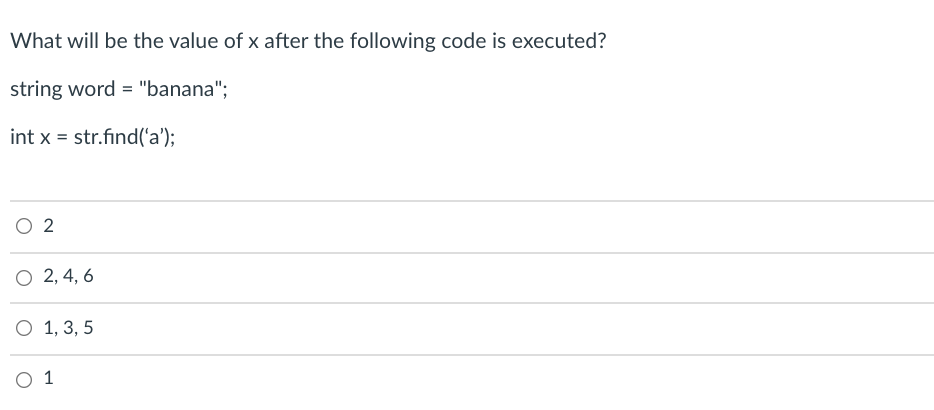Click the "string" keyword in the code
Image resolution: width=934 pixels, height=410 pixels.
point(36,90)
